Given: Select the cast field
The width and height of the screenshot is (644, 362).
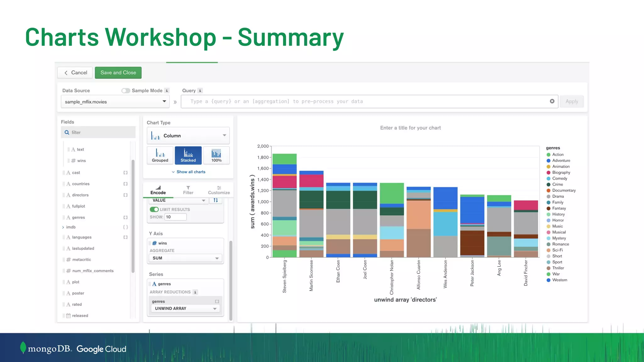Looking at the screenshot, I should tap(76, 173).
